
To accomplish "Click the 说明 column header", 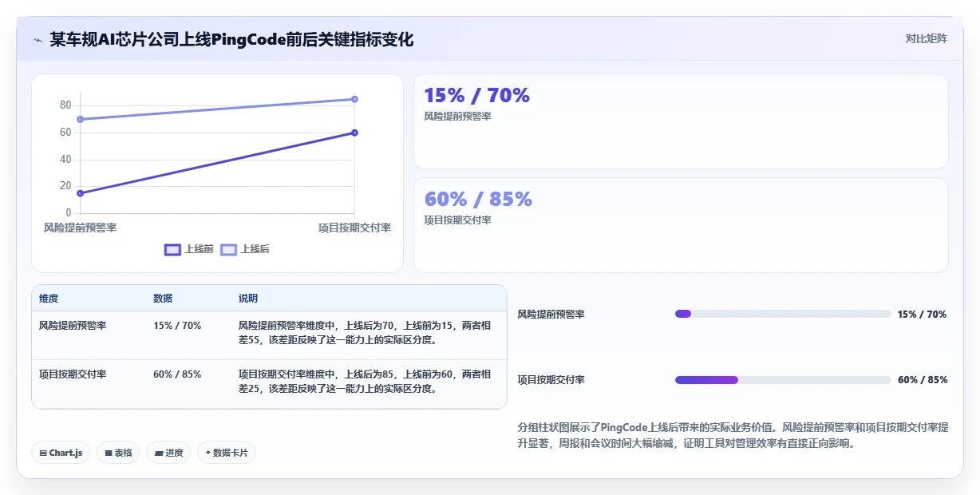I will (x=248, y=299).
